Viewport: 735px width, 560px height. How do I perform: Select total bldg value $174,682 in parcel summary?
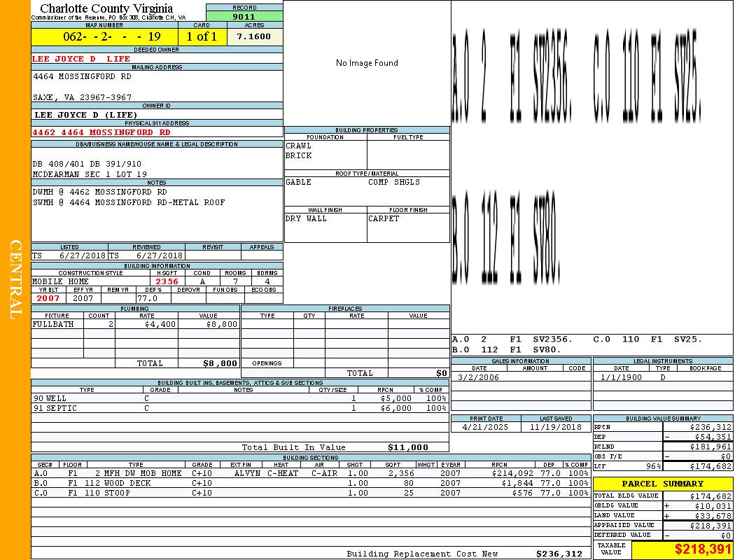pos(710,496)
